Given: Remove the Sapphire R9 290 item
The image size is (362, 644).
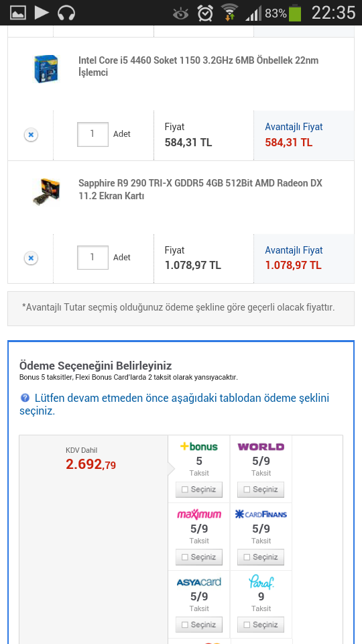Looking at the screenshot, I should click(x=31, y=258).
